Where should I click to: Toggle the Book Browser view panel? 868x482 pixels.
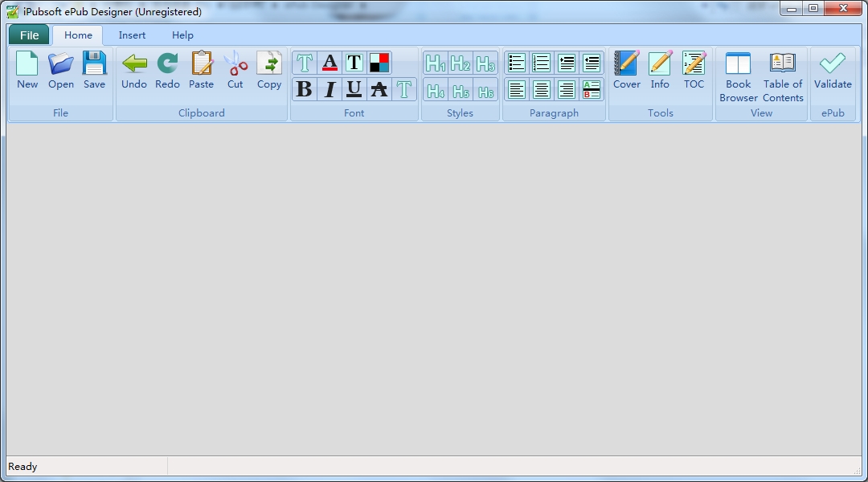(x=739, y=77)
